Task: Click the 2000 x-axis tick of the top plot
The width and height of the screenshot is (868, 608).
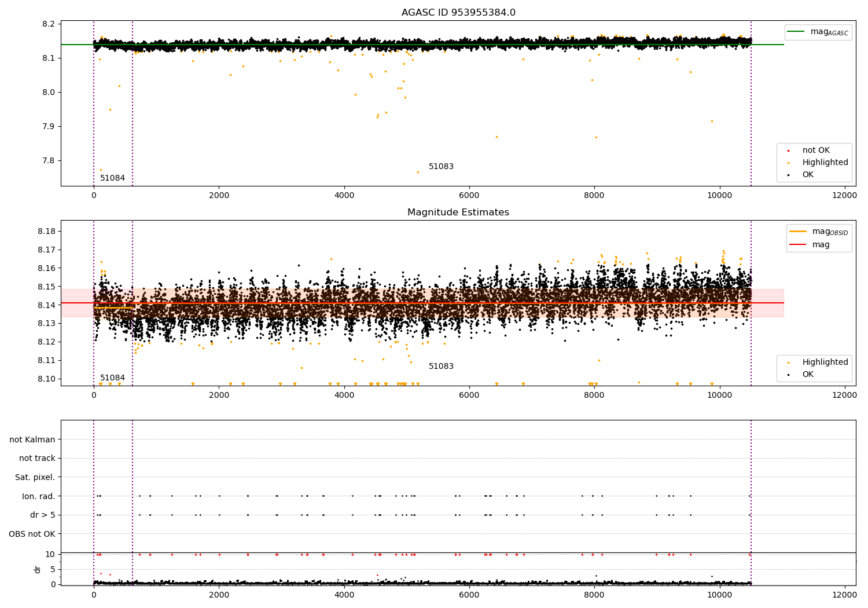Action: 219,196
